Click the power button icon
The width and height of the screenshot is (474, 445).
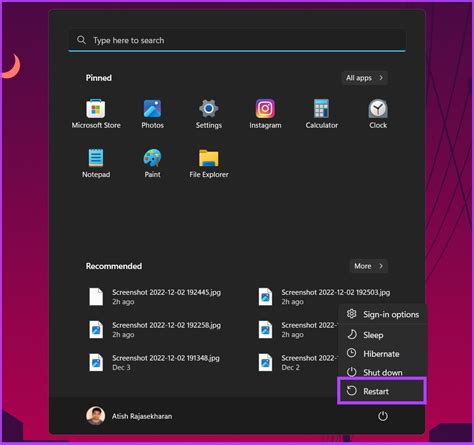tap(383, 416)
